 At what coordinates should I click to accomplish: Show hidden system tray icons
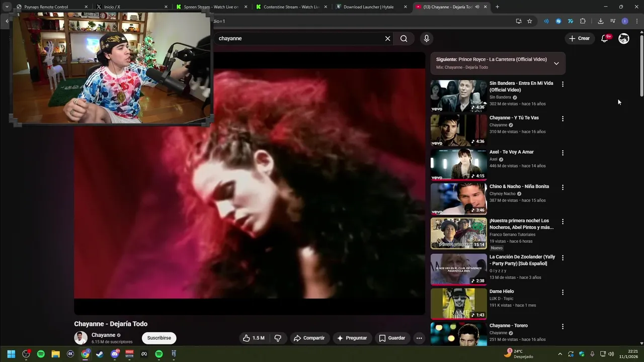(x=559, y=354)
